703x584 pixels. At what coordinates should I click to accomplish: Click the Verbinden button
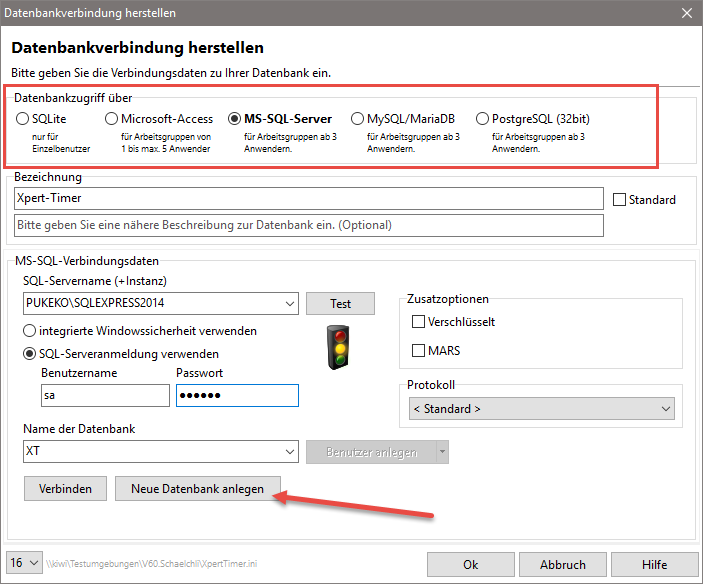click(65, 489)
